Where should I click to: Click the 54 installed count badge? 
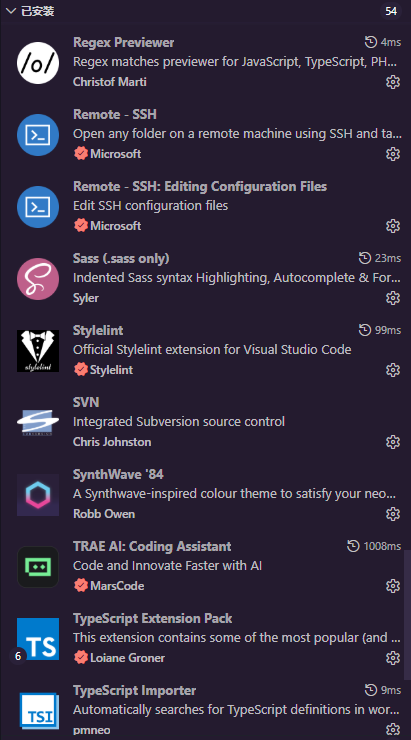click(391, 11)
